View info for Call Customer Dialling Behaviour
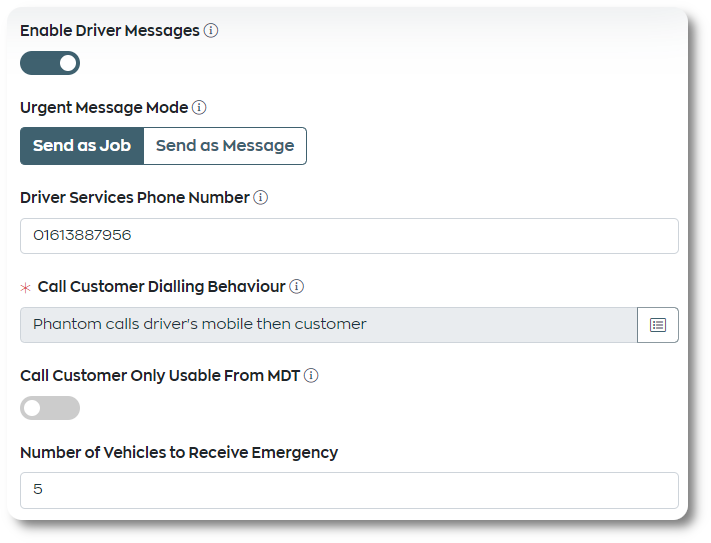The height and width of the screenshot is (543, 711). (297, 286)
